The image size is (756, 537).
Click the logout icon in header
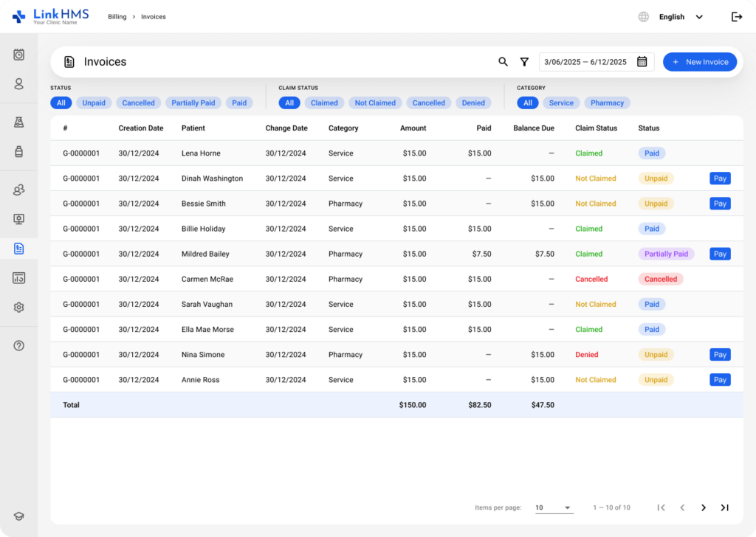[737, 17]
